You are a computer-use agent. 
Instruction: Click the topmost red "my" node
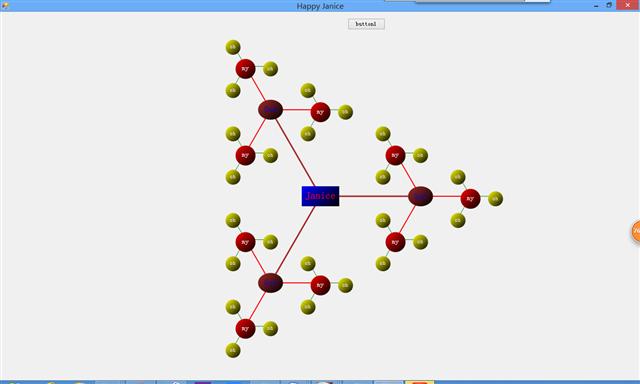245,69
